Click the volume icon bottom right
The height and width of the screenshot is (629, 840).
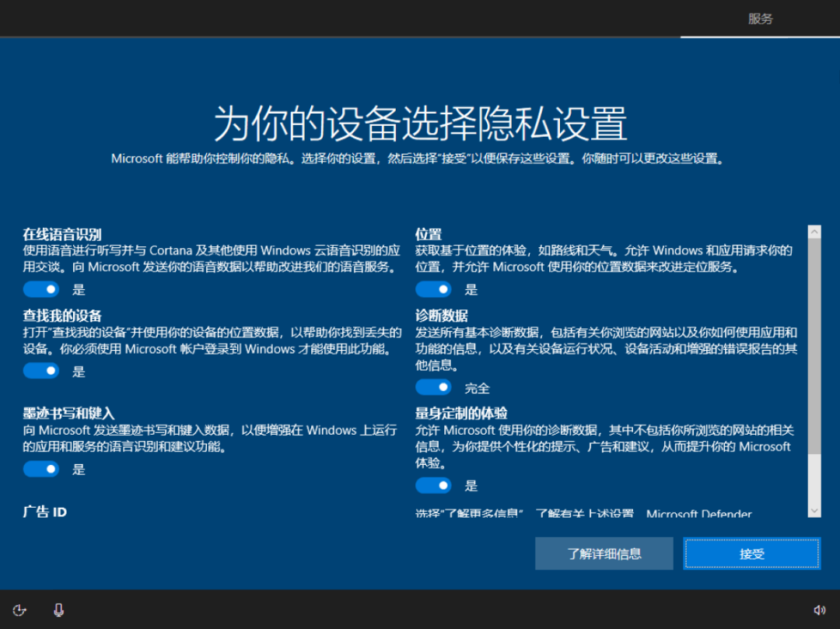click(x=819, y=610)
